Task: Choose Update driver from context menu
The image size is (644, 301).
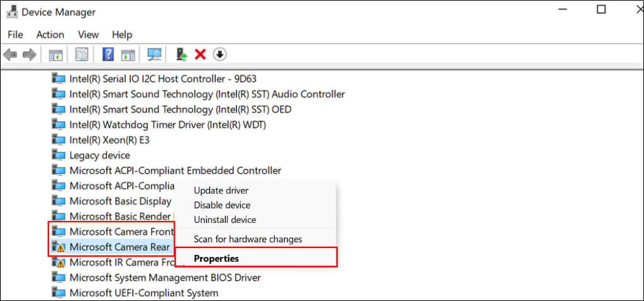Action: 221,190
